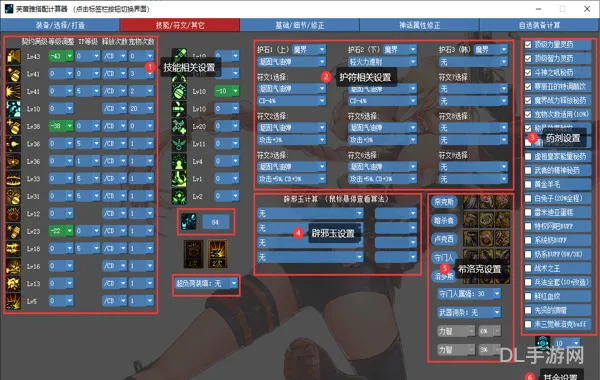Click the Lv5 skill icon
The width and height of the screenshot is (600, 380).
click(13, 301)
